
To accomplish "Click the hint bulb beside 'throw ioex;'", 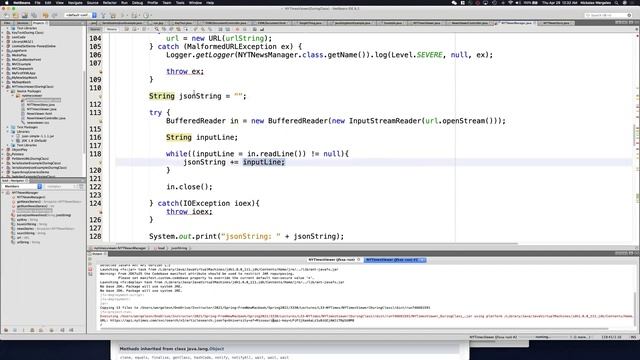I will [100, 212].
